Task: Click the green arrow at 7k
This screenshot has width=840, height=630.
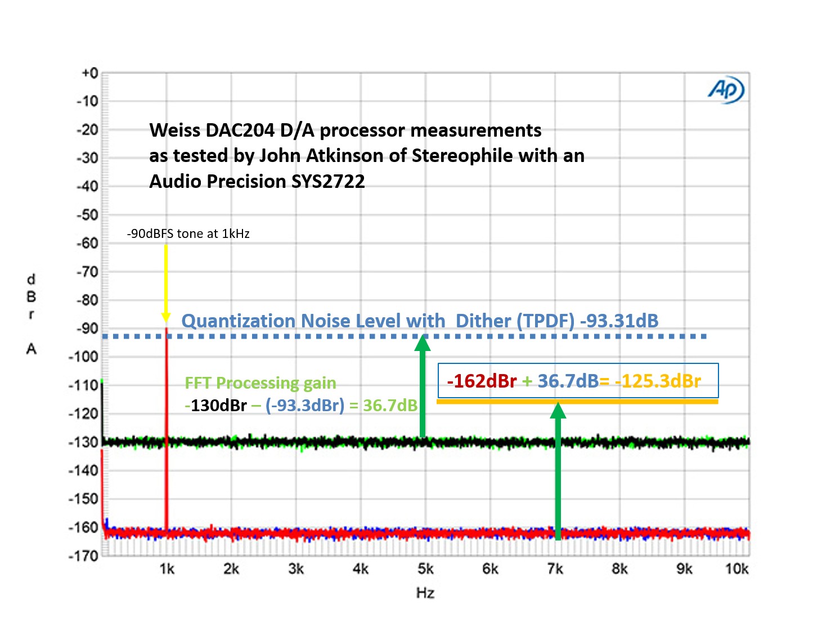Action: [x=558, y=472]
